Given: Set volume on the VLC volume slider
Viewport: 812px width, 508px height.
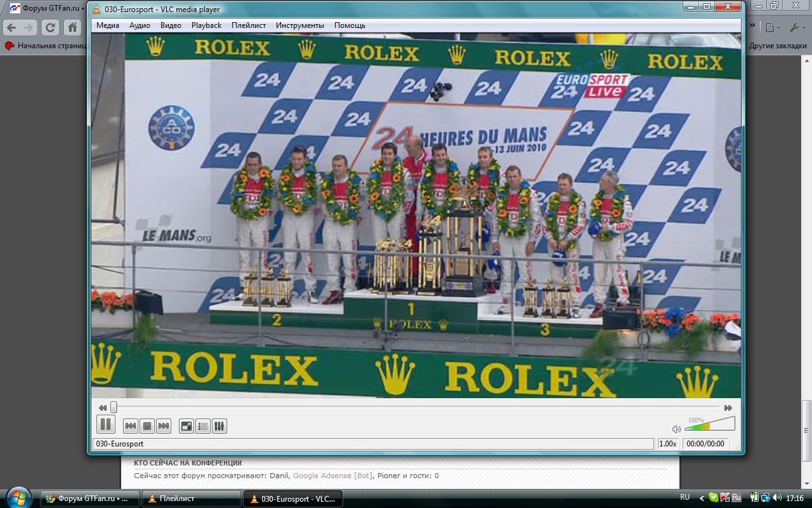Looking at the screenshot, I should coord(710,424).
